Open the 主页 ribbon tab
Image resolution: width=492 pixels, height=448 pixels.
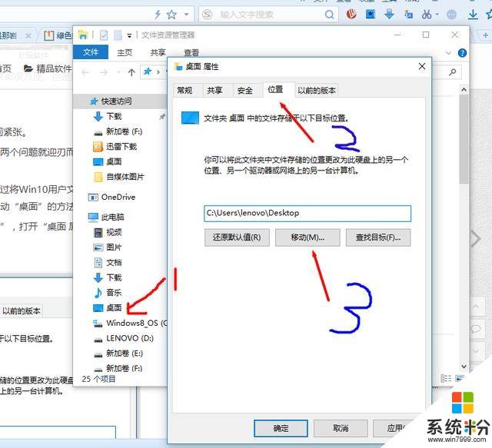point(125,52)
